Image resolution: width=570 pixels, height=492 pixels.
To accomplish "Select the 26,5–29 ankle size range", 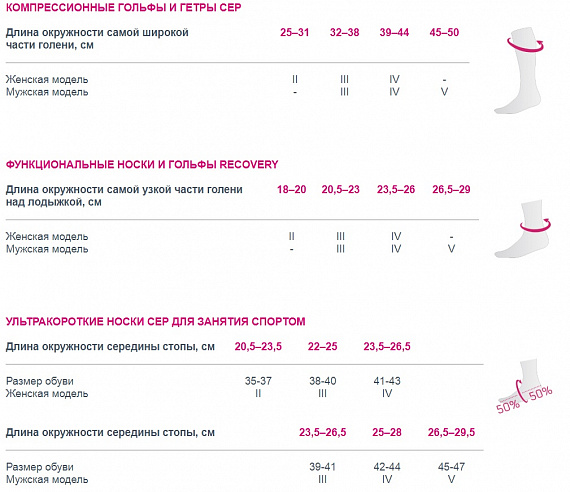I will [451, 189].
